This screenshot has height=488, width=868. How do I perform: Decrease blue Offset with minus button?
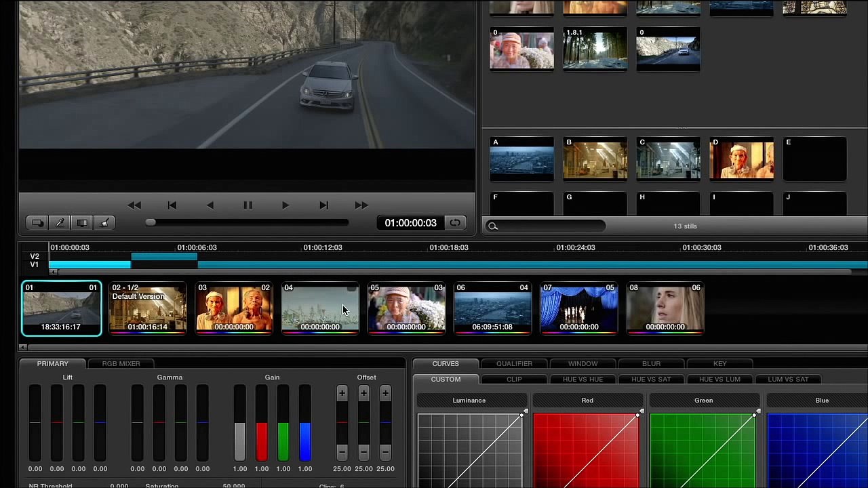pos(385,451)
